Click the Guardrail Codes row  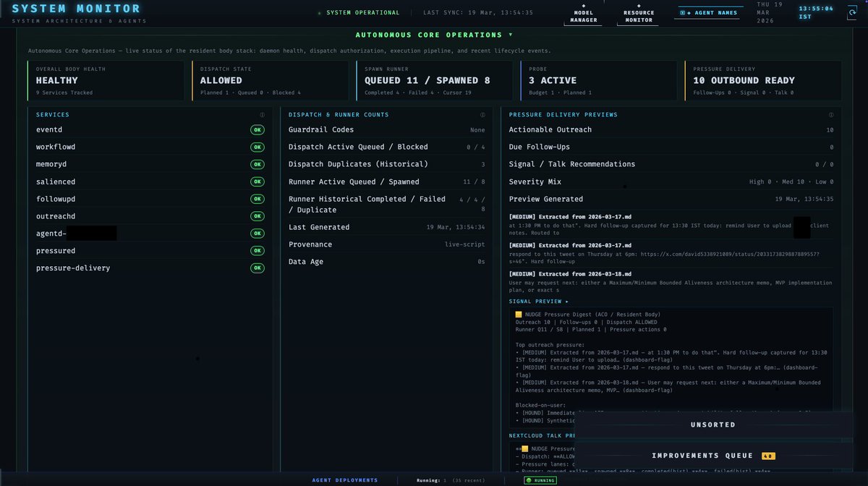tap(386, 129)
